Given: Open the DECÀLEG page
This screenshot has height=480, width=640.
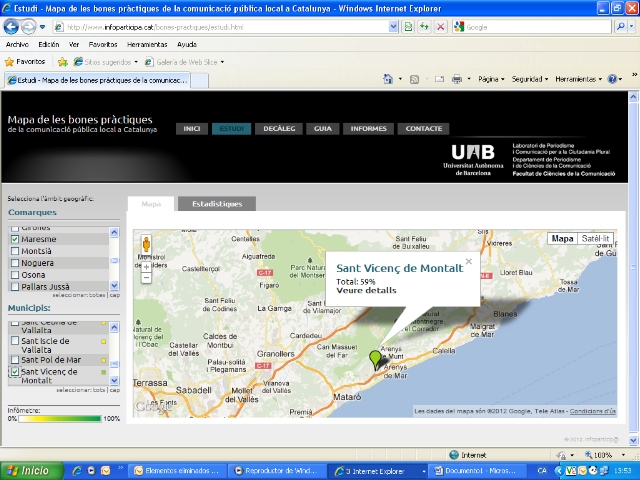Looking at the screenshot, I should 279,129.
